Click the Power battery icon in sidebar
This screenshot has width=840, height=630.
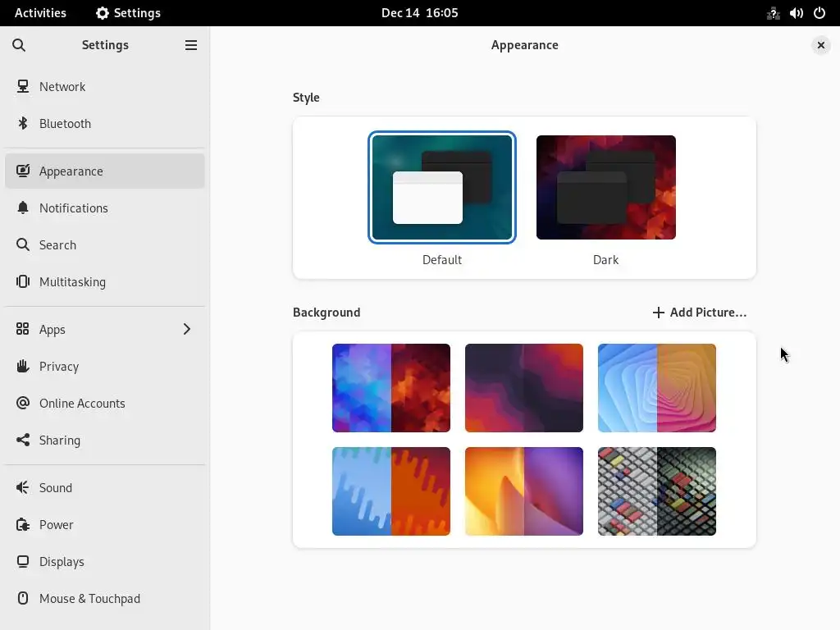22,524
